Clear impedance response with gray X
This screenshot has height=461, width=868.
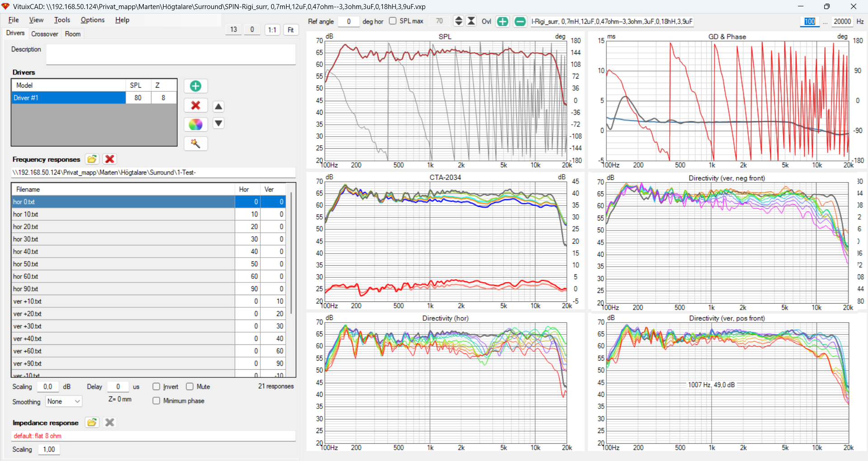(109, 423)
